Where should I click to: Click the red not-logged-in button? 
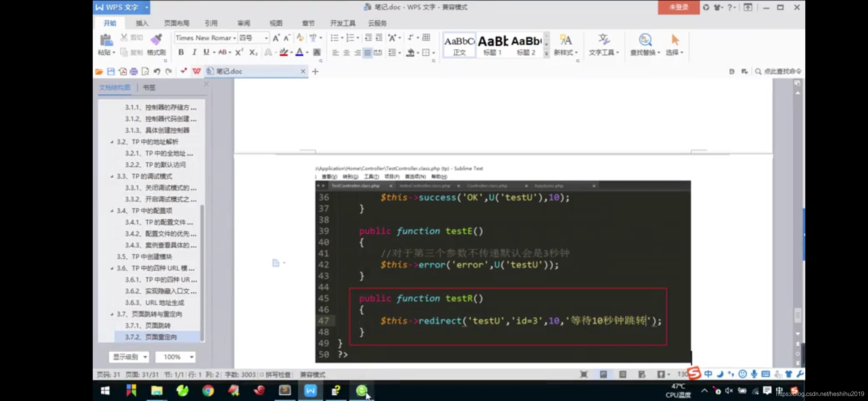[678, 7]
